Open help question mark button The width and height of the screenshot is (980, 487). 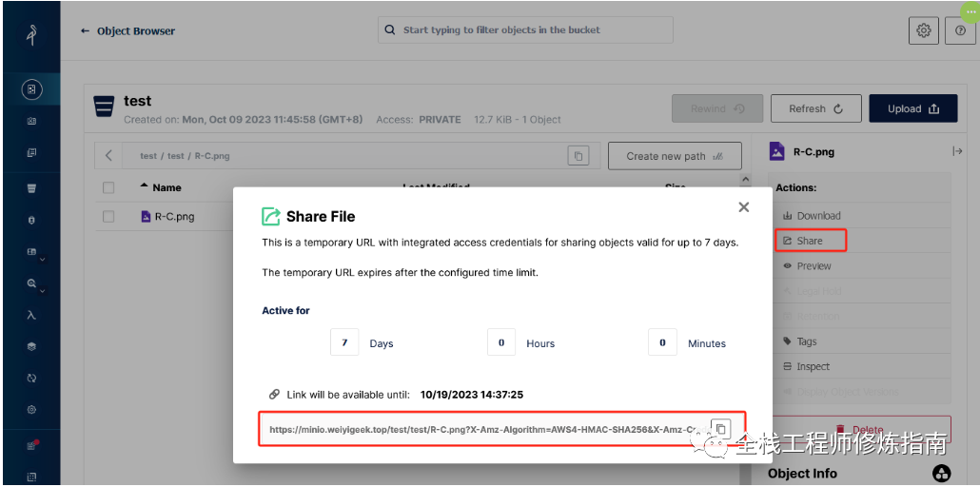pyautogui.click(x=961, y=30)
